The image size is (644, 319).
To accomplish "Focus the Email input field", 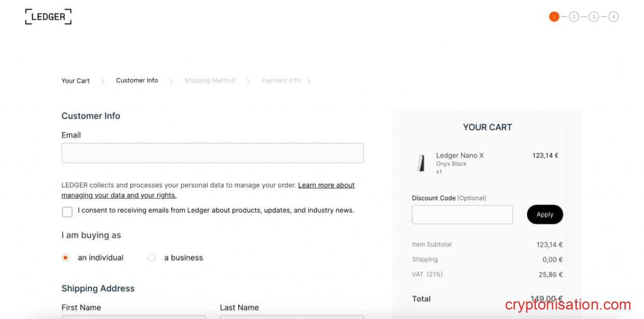I will click(213, 153).
